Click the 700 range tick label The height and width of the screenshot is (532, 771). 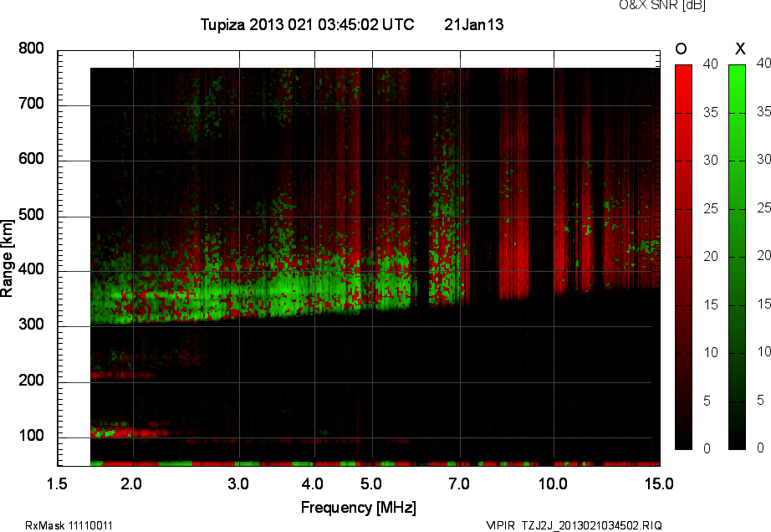(x=31, y=104)
